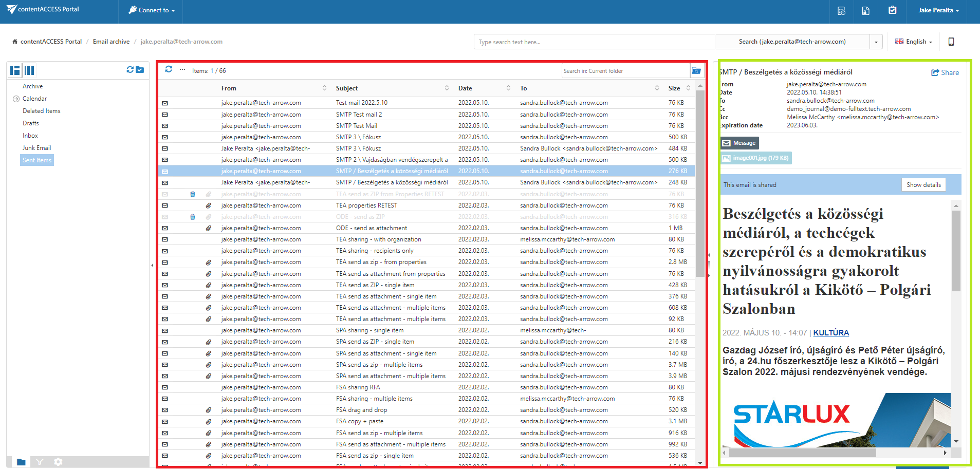Open the locked document icon in header
Screen dimensions: 980x469
(x=865, y=10)
